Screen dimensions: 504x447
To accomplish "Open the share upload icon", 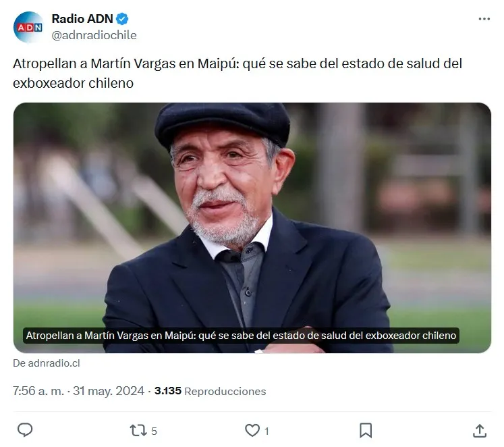I will pos(480,431).
